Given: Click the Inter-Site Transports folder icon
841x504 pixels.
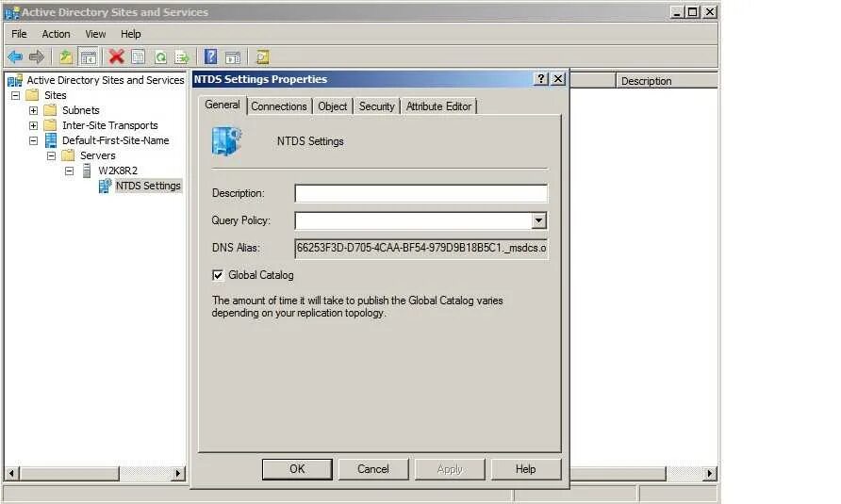Looking at the screenshot, I should (50, 125).
